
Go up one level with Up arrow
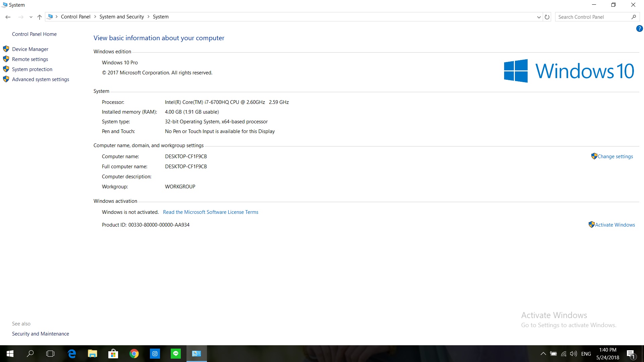pos(40,17)
